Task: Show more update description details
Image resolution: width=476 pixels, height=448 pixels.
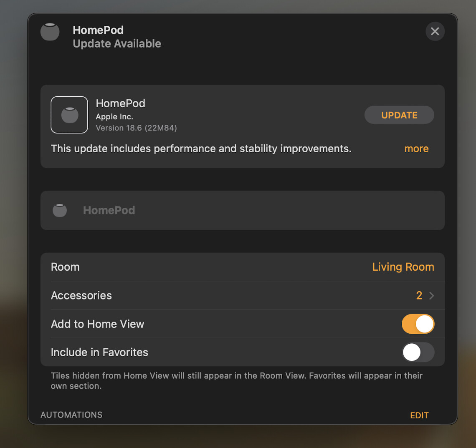Action: 416,148
